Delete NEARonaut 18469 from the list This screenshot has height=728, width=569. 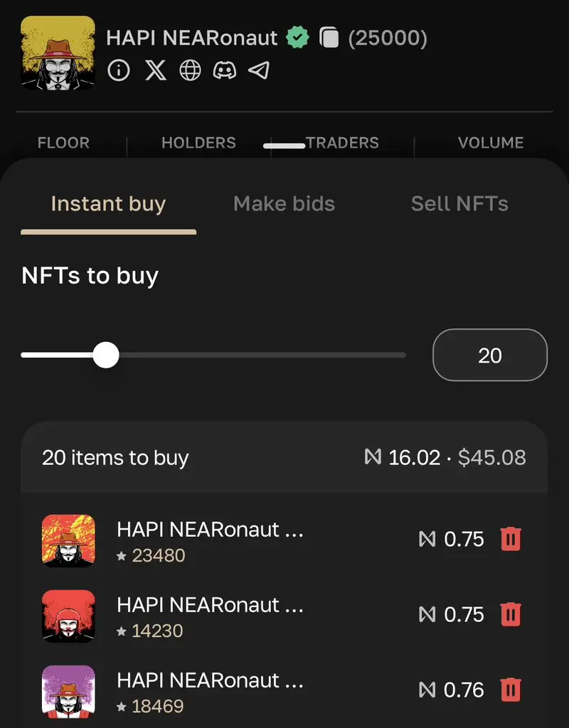click(511, 690)
